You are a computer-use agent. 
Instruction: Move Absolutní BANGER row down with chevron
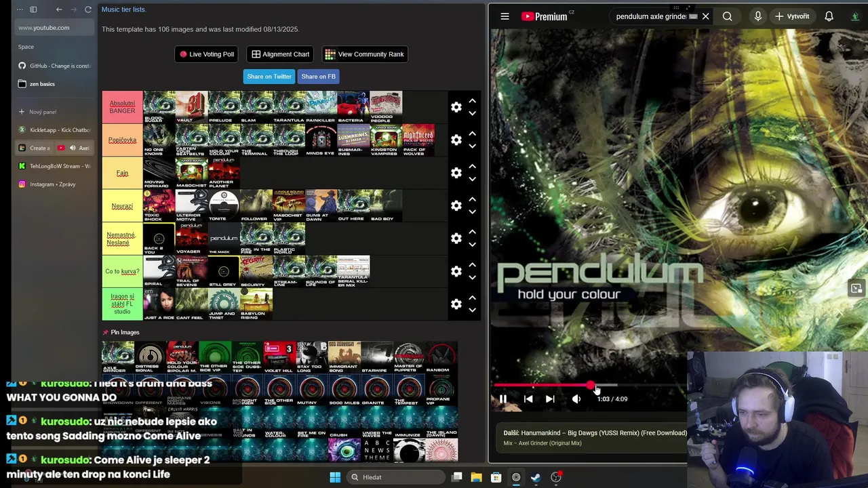click(x=472, y=114)
